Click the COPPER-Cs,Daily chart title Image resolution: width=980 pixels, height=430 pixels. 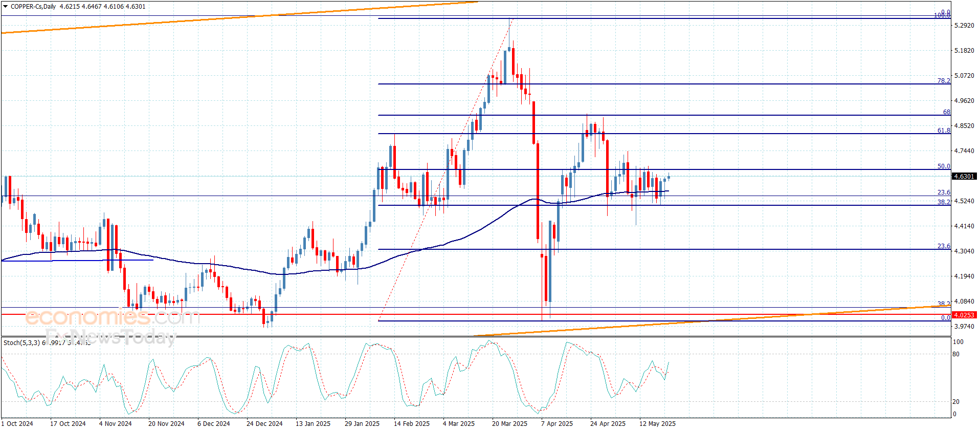(34, 7)
